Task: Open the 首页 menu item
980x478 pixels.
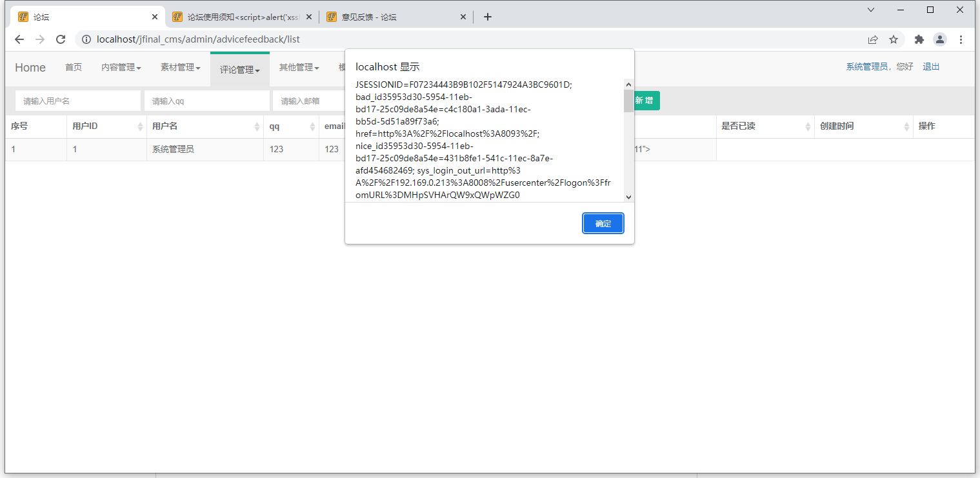Action: click(x=74, y=67)
